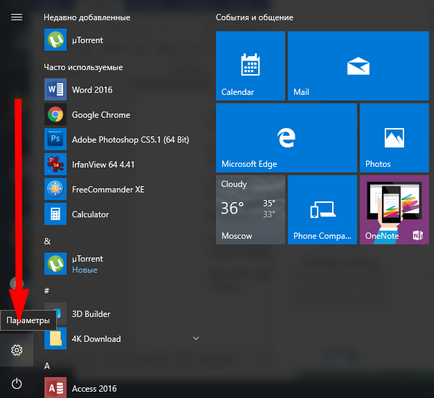Click the Недавно добавленные header

[x=87, y=17]
